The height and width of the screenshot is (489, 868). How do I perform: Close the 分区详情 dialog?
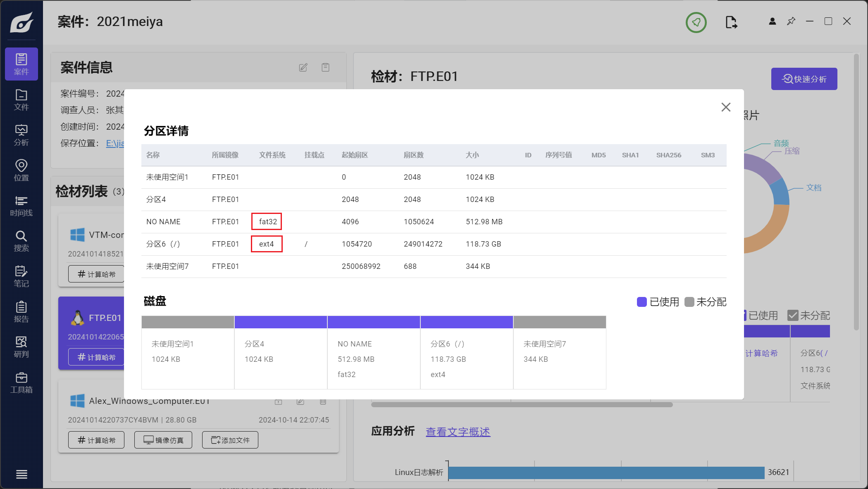pyautogui.click(x=726, y=107)
